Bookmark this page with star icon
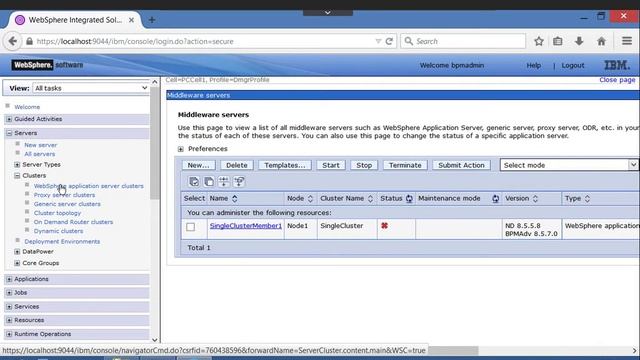Image resolution: width=640 pixels, height=360 pixels. (539, 41)
